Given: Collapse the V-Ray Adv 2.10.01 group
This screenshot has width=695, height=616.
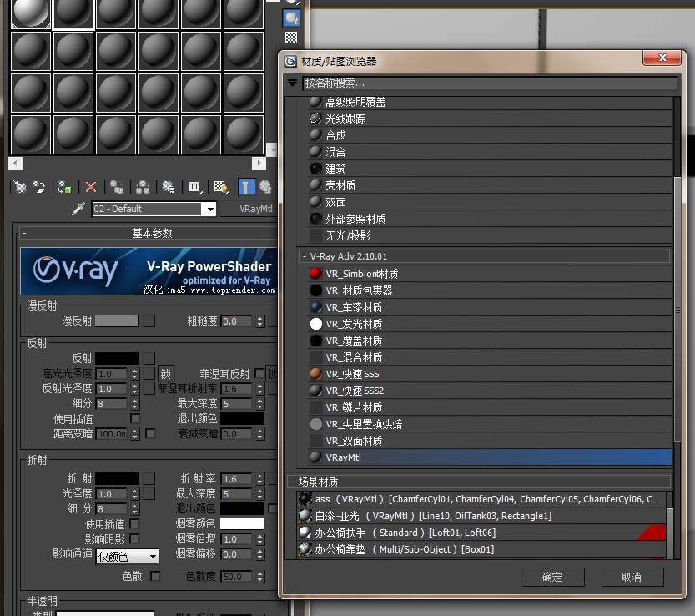Looking at the screenshot, I should pyautogui.click(x=304, y=256).
